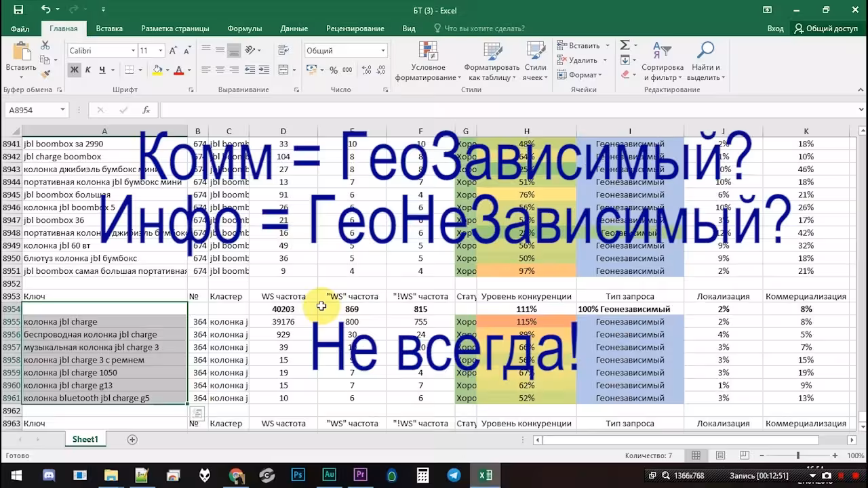Open the Conditional formatting menu

[427, 64]
